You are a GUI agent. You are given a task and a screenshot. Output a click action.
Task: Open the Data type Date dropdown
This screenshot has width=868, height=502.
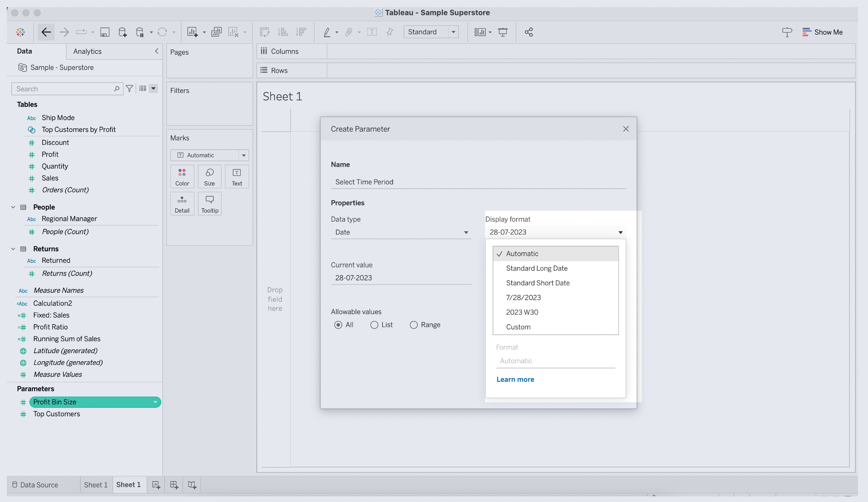click(401, 232)
